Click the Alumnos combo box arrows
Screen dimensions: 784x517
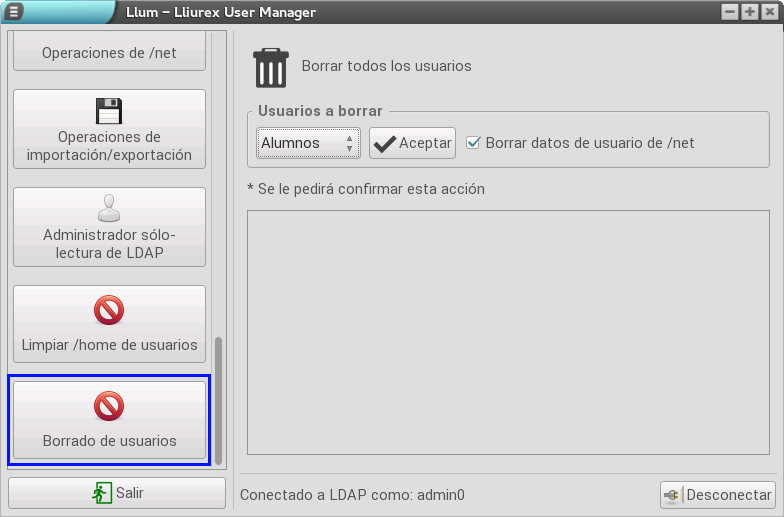349,143
